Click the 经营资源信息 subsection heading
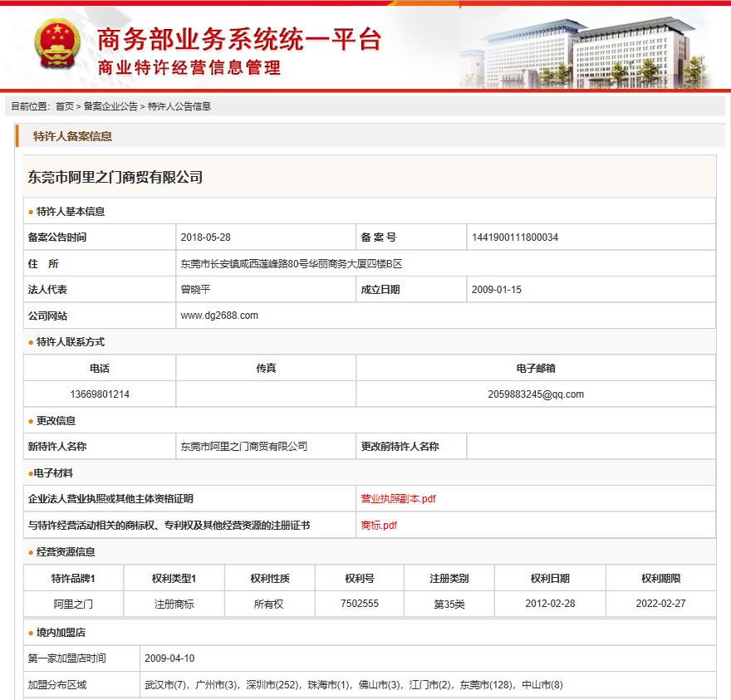 (x=66, y=552)
